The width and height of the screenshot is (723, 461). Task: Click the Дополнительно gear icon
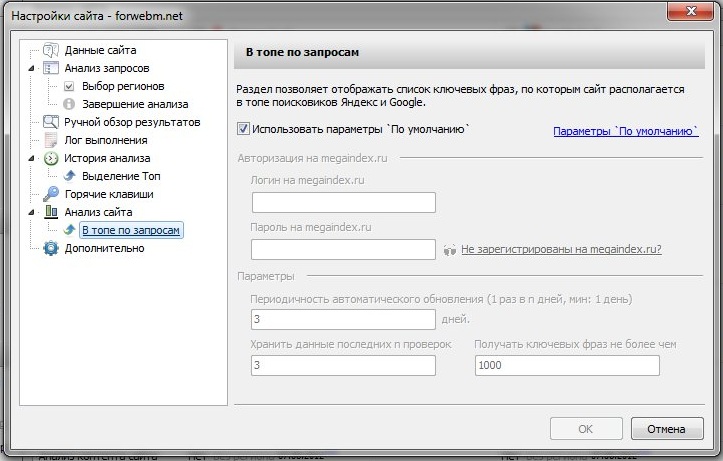click(x=50, y=248)
